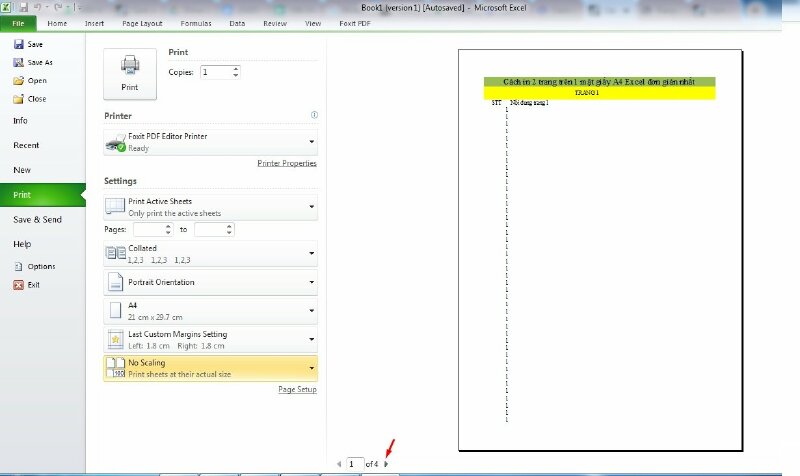This screenshot has height=476, width=800.
Task: Switch to the Insert tab
Action: click(x=94, y=23)
